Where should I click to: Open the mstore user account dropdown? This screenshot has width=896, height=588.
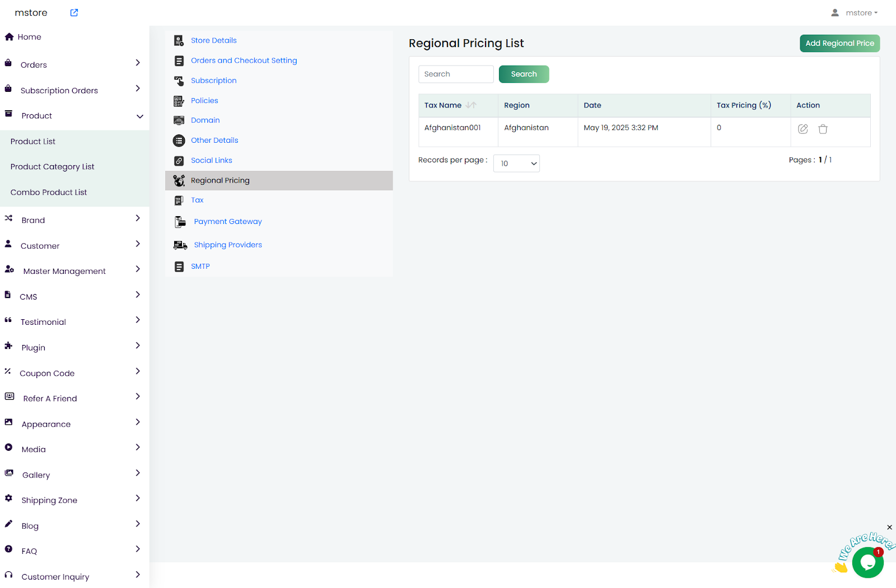[x=855, y=13]
